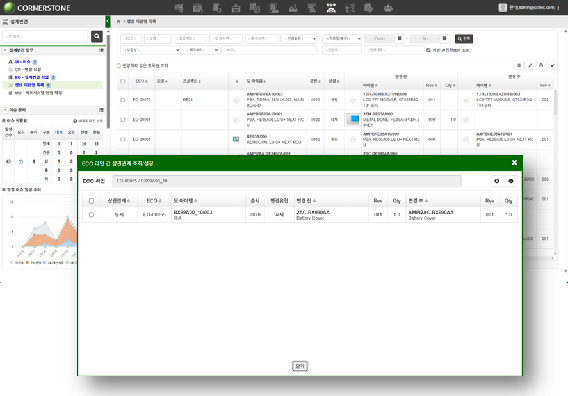Collapse the left sidebar using the green handle

108,21
